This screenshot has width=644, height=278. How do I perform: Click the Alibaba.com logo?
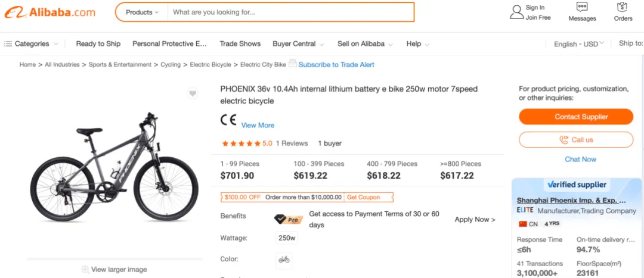[49, 13]
